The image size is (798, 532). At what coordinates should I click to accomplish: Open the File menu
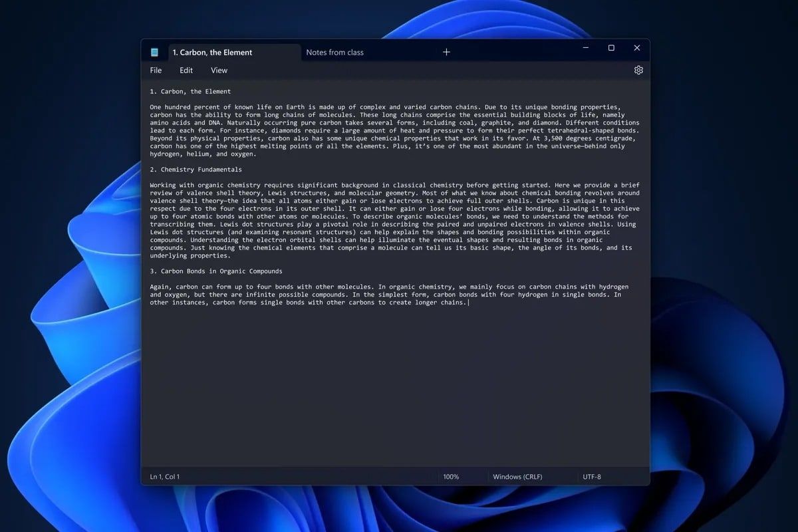(156, 70)
